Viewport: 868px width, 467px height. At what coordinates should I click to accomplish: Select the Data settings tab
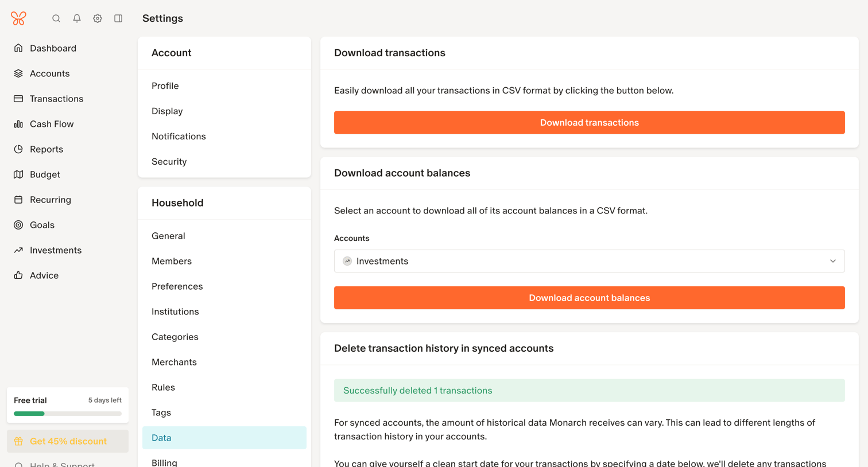click(224, 438)
